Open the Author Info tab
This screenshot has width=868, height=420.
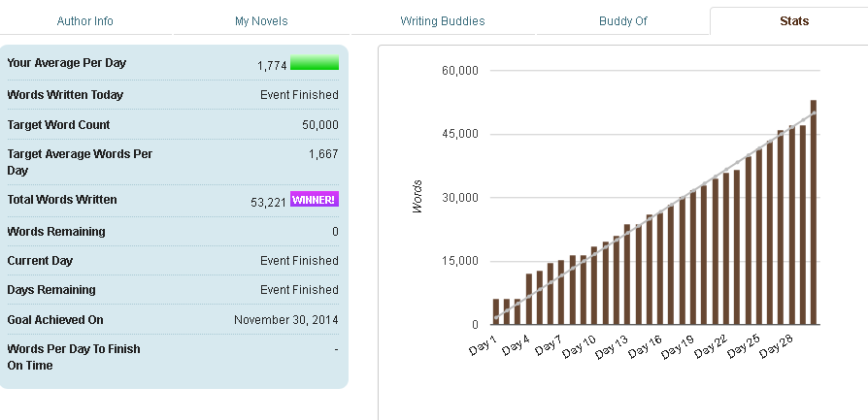85,20
